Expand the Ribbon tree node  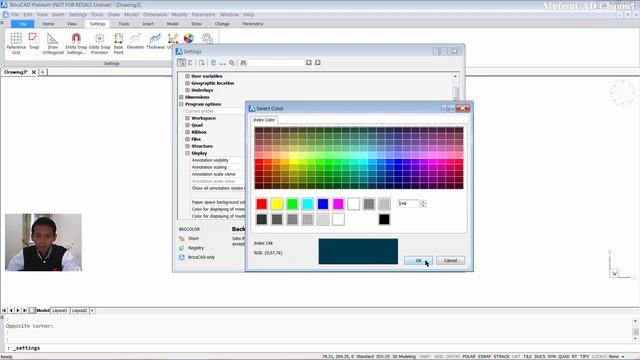187,132
